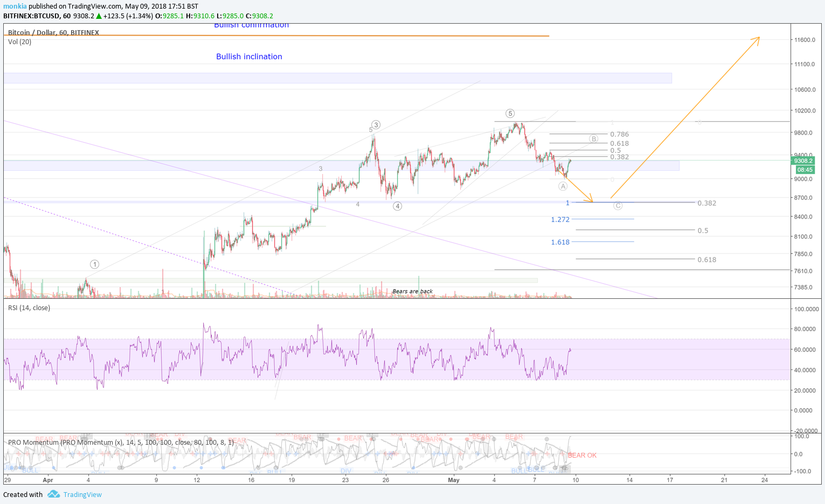Click the Vol (20) indicator legend
This screenshot has height=504, width=825.
coord(19,42)
